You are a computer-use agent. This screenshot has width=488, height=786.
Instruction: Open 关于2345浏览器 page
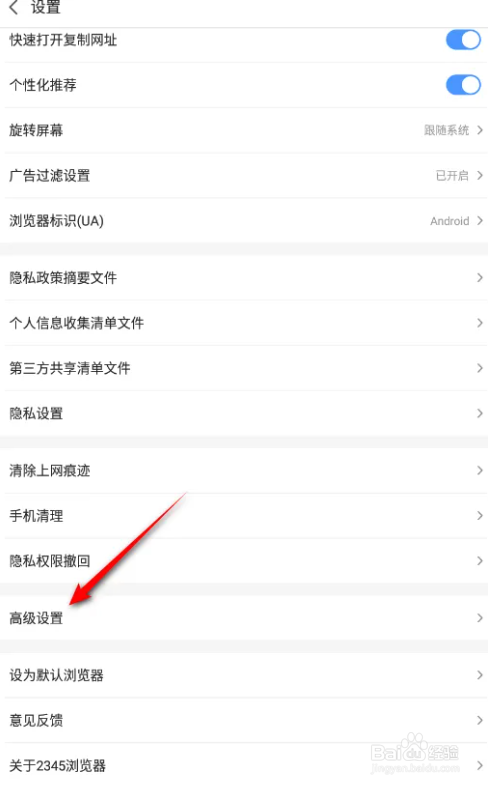tap(244, 765)
